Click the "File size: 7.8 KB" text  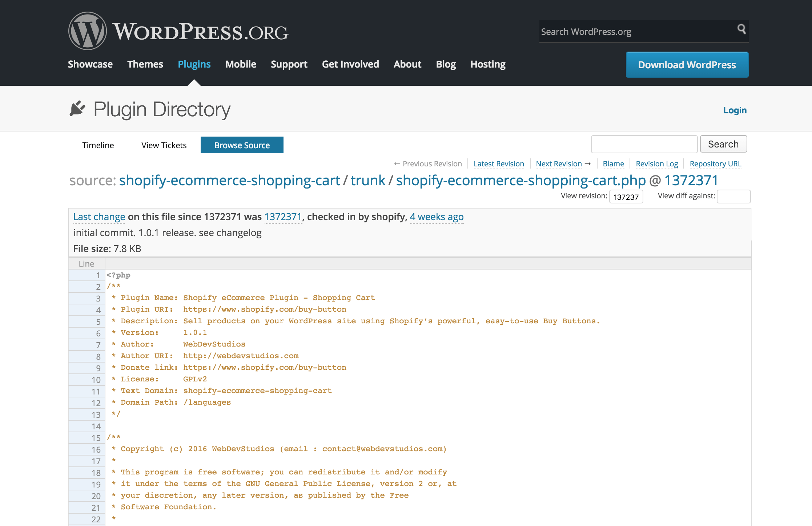click(107, 249)
